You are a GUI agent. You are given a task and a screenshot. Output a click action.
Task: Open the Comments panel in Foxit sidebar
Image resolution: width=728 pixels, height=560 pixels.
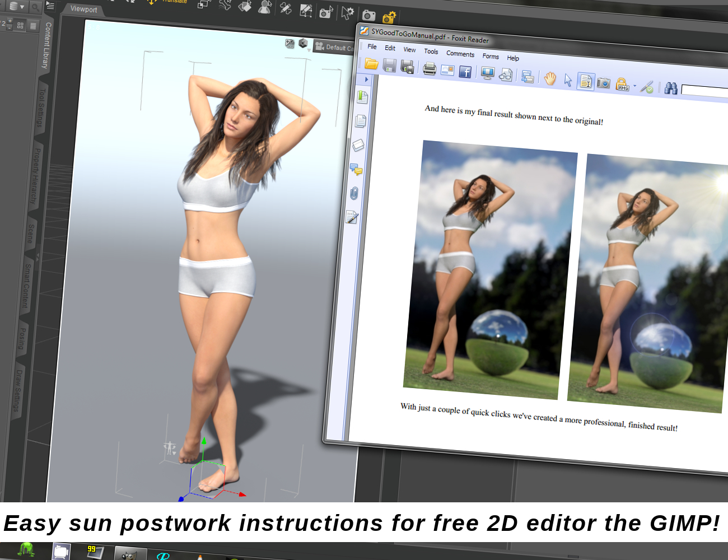click(x=356, y=169)
